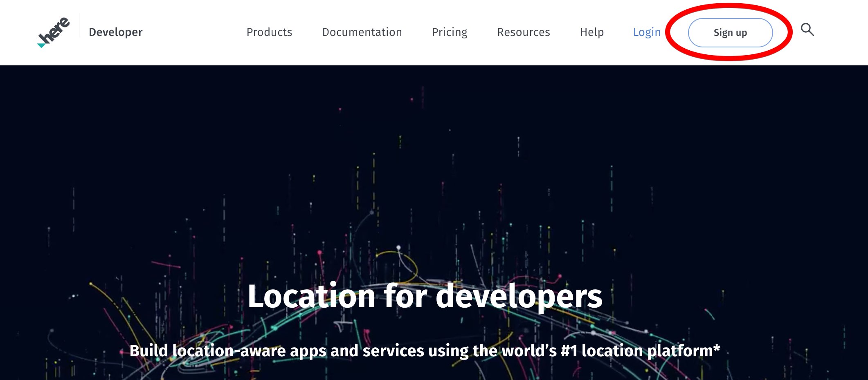Open the Documentation menu
868x380 pixels.
click(x=362, y=32)
